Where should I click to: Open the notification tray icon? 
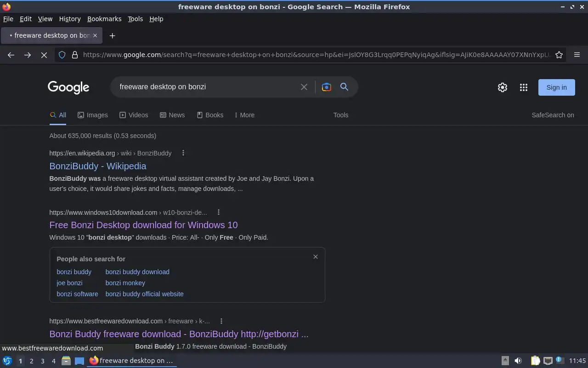coord(560,360)
